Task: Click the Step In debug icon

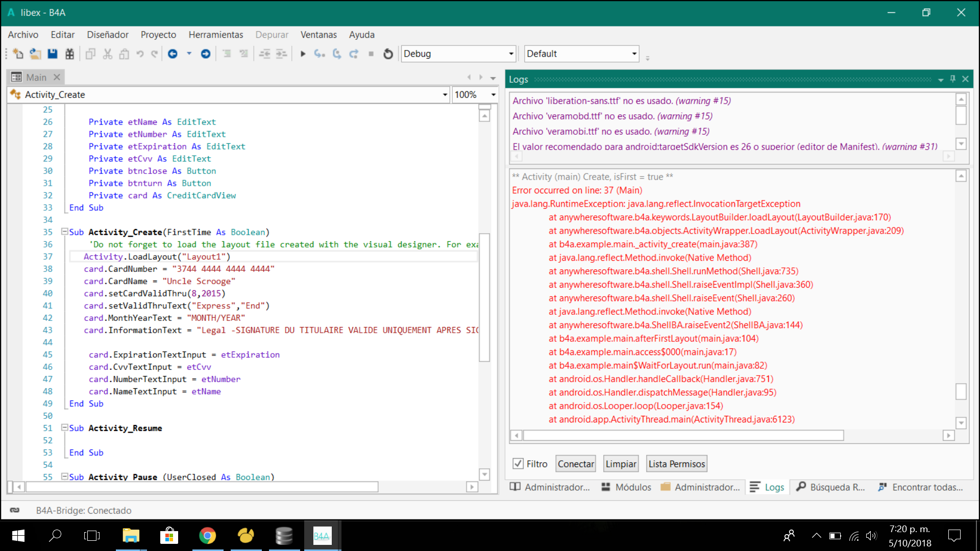Action: (x=320, y=54)
